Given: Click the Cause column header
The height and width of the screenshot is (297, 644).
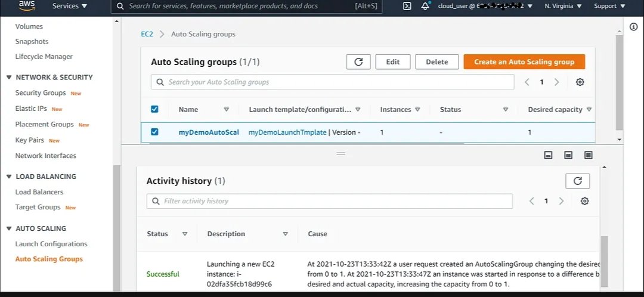Looking at the screenshot, I should 317,234.
